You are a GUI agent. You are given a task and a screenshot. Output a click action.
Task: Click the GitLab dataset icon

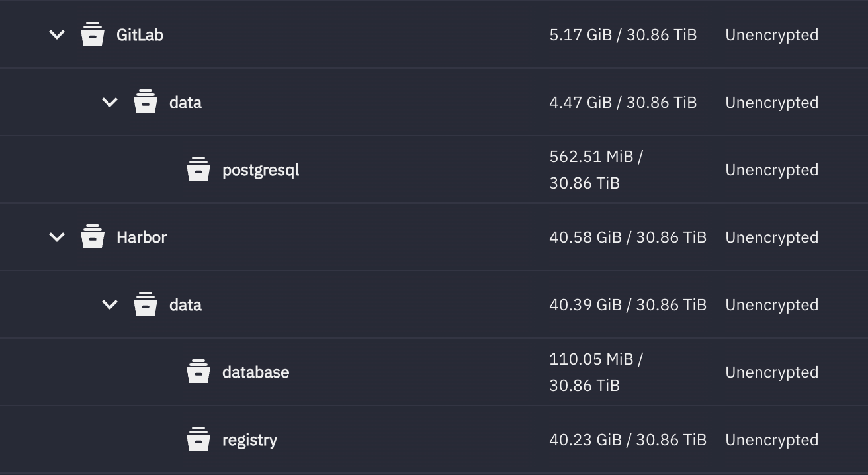pyautogui.click(x=93, y=34)
